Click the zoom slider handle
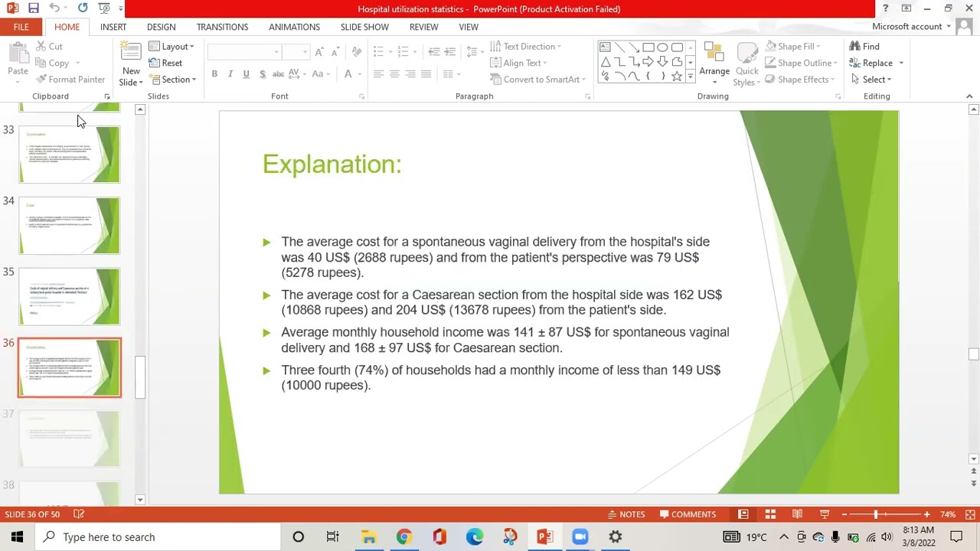Screen dimensions: 980x551 (876, 514)
